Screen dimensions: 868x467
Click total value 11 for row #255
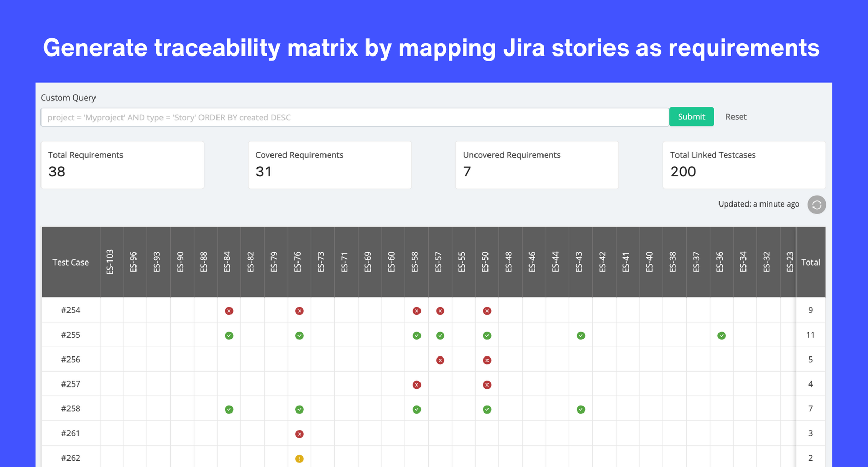click(x=810, y=335)
